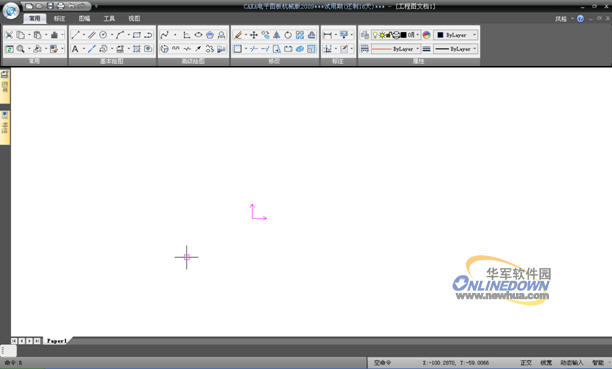Switch to the 视图 ribbon tab

tap(134, 18)
